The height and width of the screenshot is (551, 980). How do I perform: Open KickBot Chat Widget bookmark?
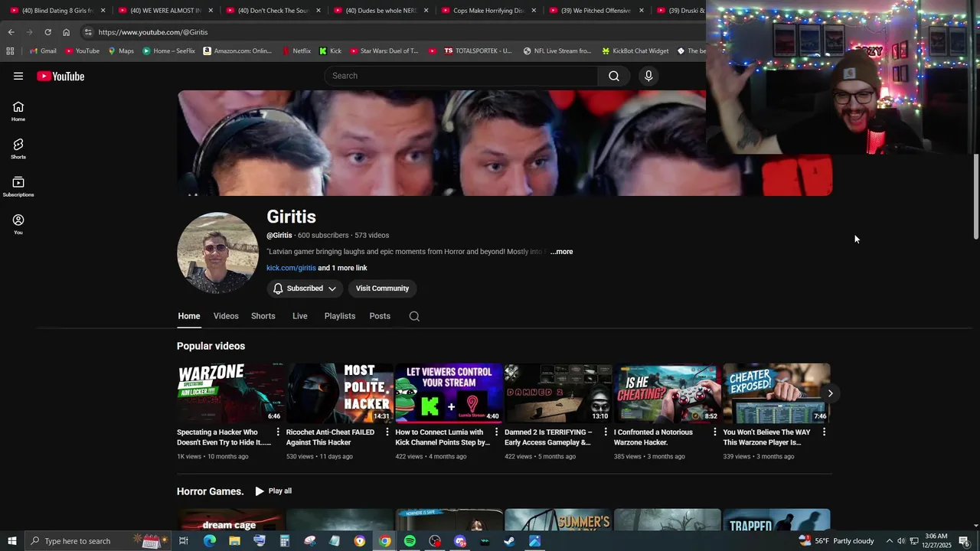[x=635, y=51]
